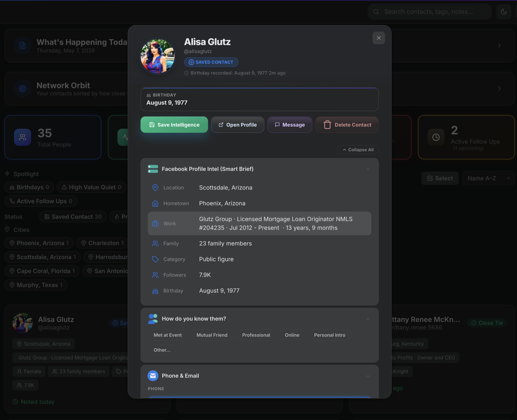Click the Close Tie badge on Brittany card
The width and height of the screenshot is (517, 420).
coord(487,323)
